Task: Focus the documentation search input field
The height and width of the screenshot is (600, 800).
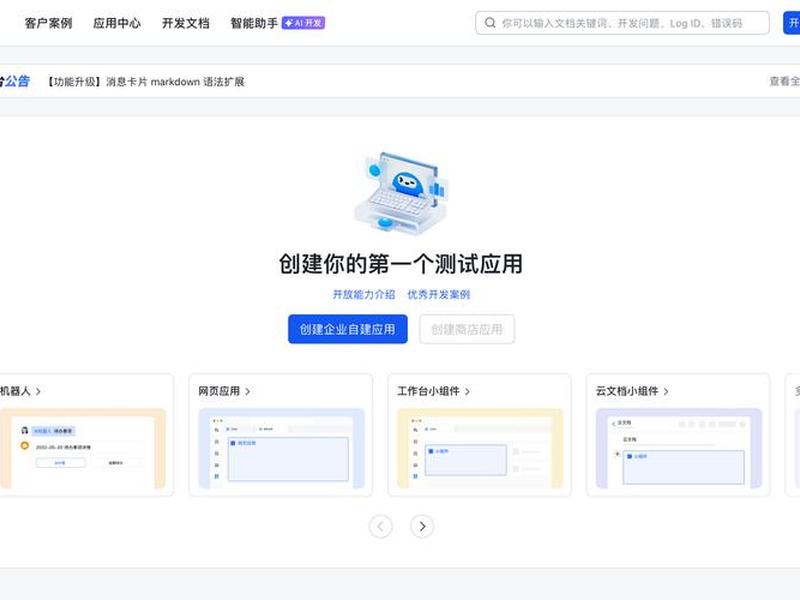Action: click(622, 23)
